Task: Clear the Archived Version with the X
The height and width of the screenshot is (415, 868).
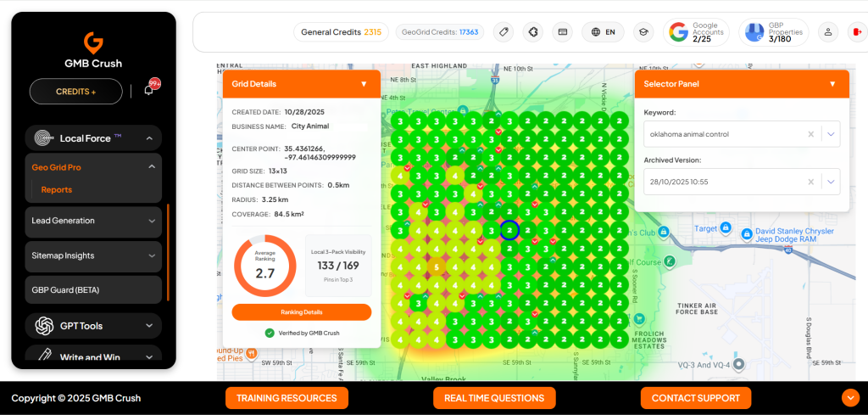Action: tap(810, 182)
